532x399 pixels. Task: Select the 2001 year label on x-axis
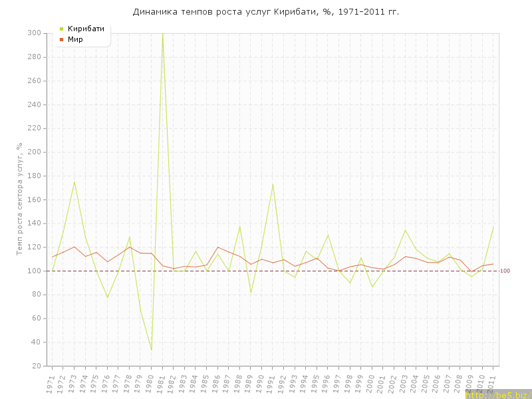coord(382,383)
